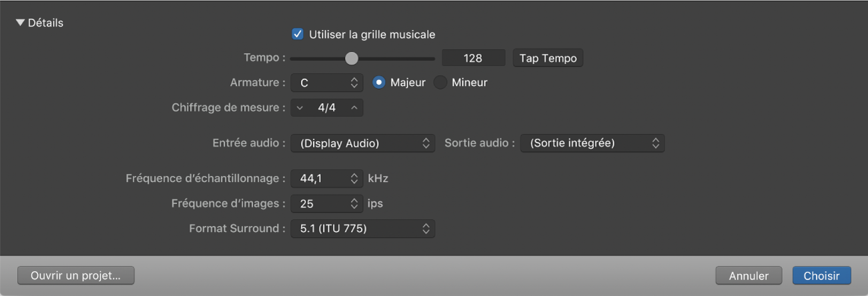Open the Format Surround dropdown
This screenshot has height=296, width=868.
click(x=363, y=229)
